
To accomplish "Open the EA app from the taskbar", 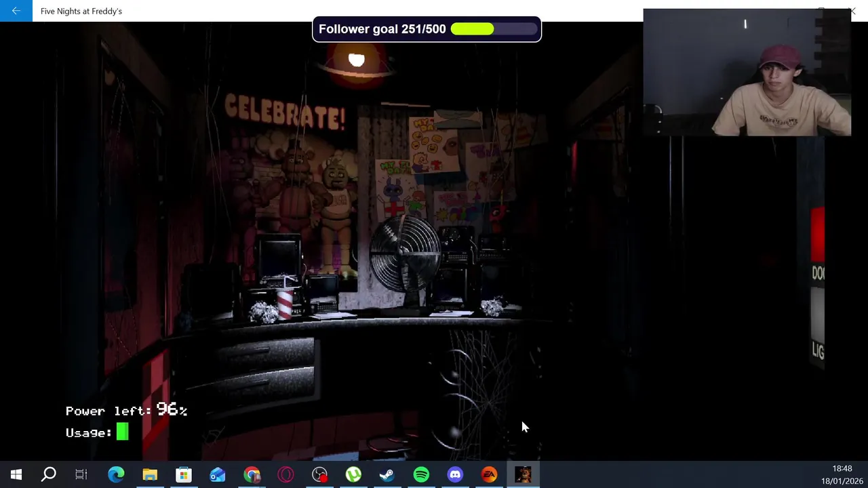I will (489, 474).
